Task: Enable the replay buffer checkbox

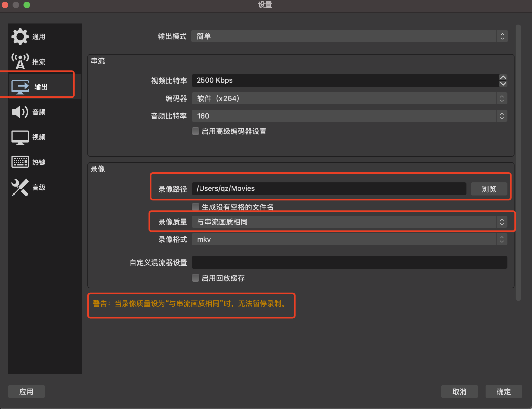Action: (x=196, y=278)
